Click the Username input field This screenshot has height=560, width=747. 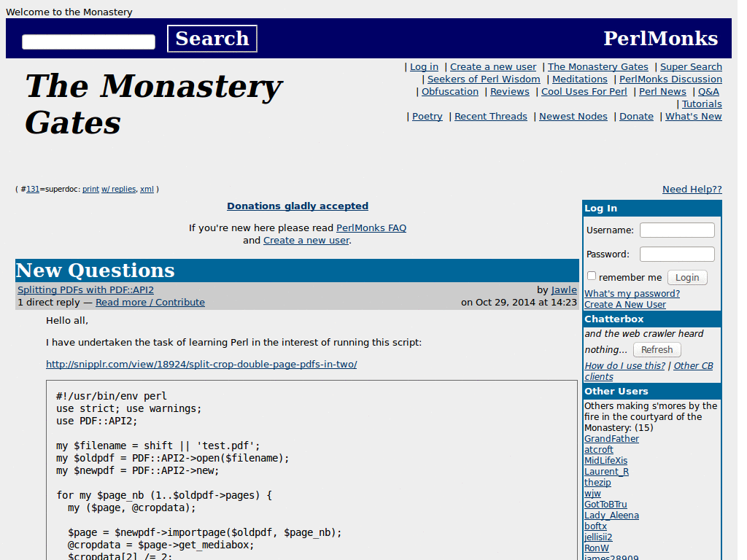click(677, 230)
